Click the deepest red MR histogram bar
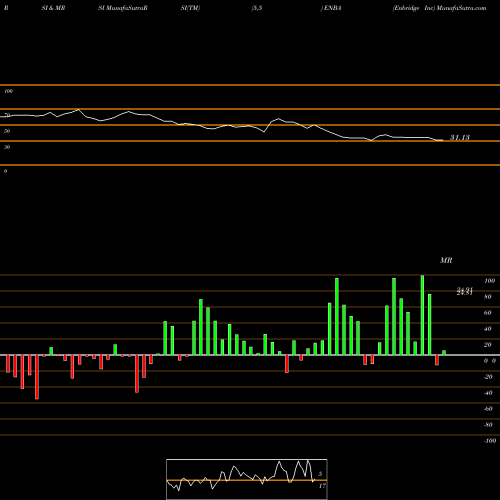This screenshot has height=500, width=500. point(37,377)
